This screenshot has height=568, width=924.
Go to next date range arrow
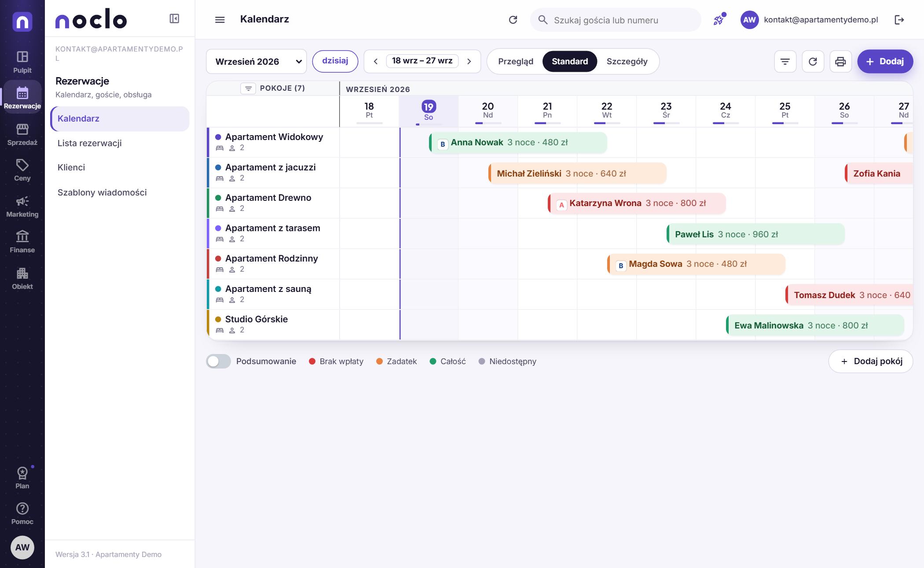(469, 61)
